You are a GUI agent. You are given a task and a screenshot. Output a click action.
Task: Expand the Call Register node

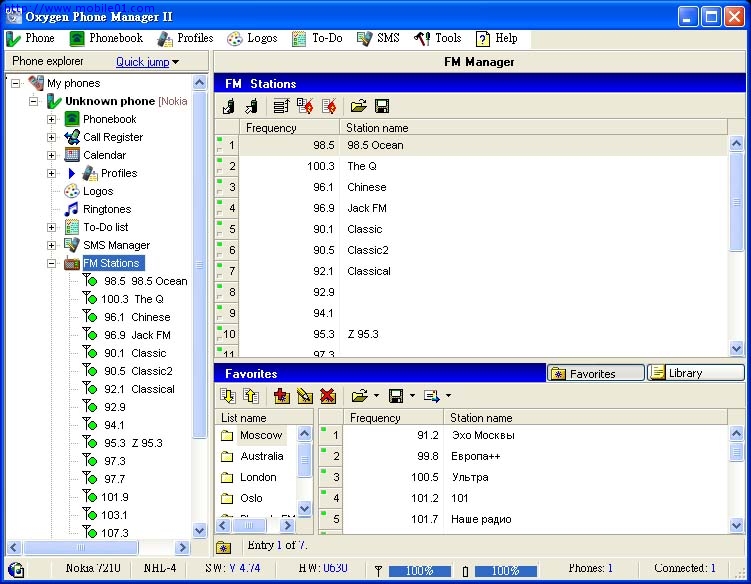[52, 137]
